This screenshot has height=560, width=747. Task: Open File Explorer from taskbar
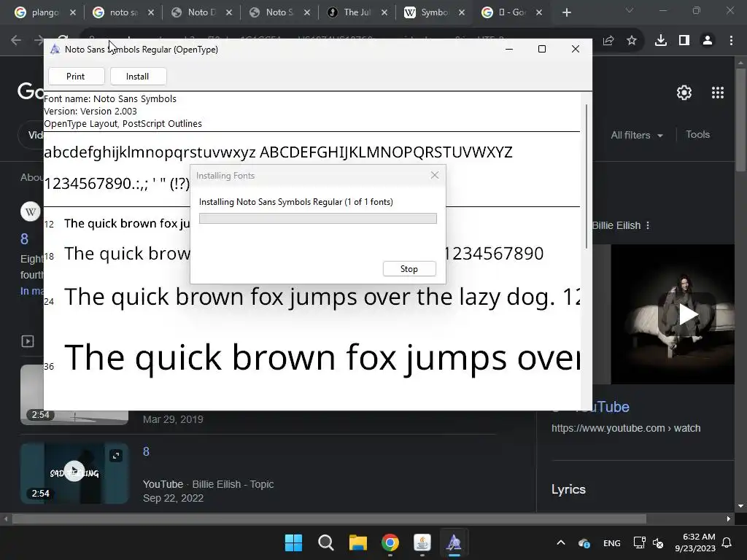click(357, 542)
